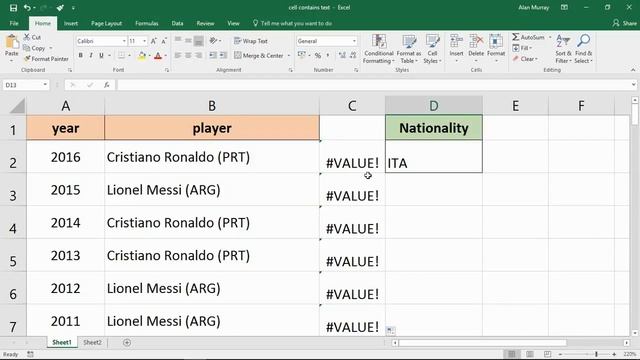The image size is (640, 360).
Task: Open Format as Table gallery
Action: [x=409, y=49]
